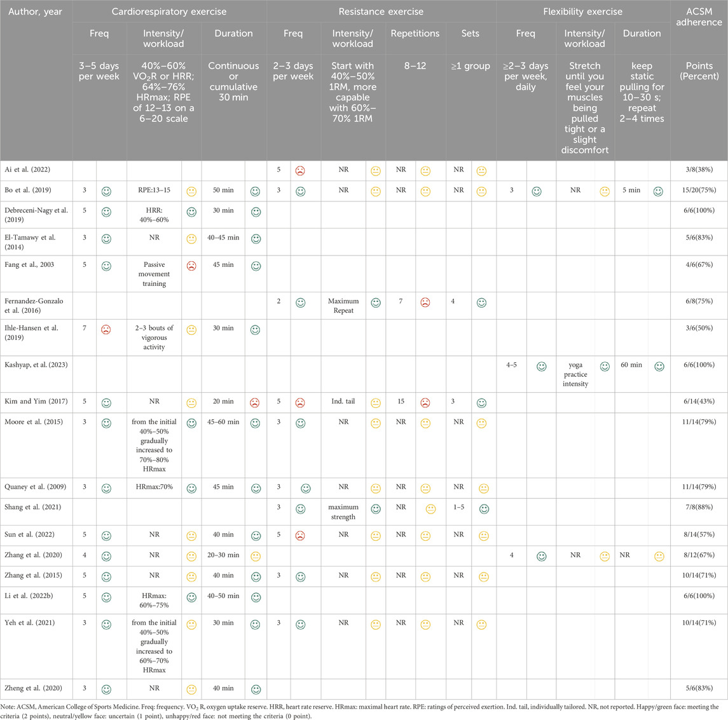
Task: Click red resistance frequency face in Sun et al. row
Action: pos(300,536)
